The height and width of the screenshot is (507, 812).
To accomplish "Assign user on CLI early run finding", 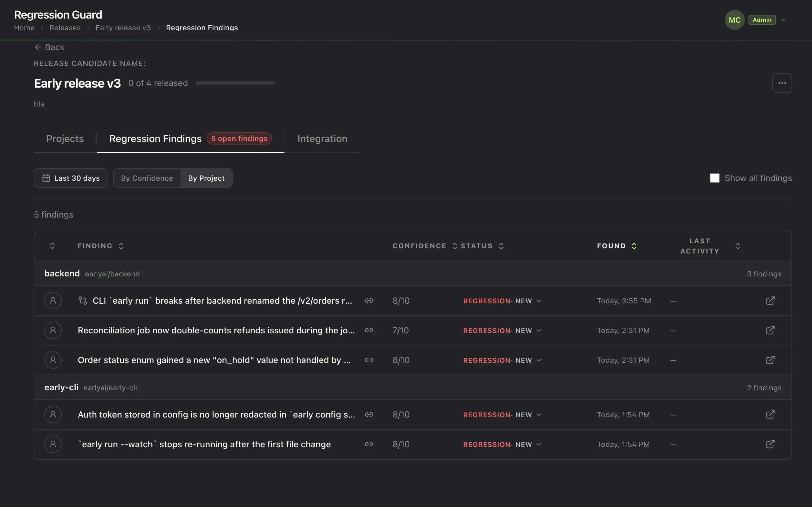I will (x=53, y=301).
